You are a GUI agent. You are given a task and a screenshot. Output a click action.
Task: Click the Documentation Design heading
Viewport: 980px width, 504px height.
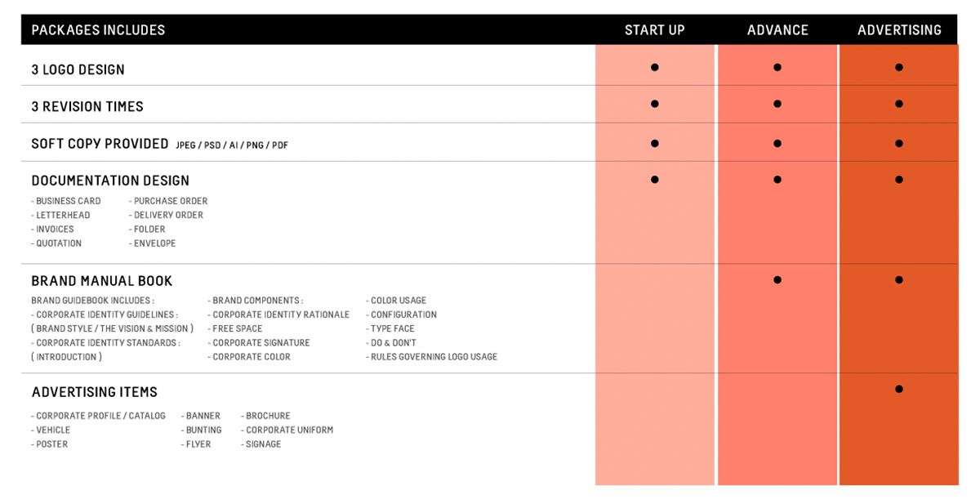coord(110,181)
